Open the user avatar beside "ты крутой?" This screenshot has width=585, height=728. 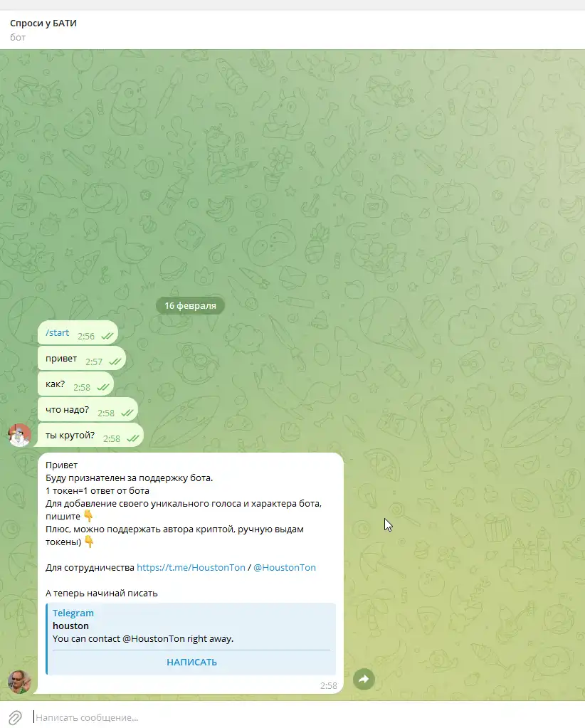(19, 435)
